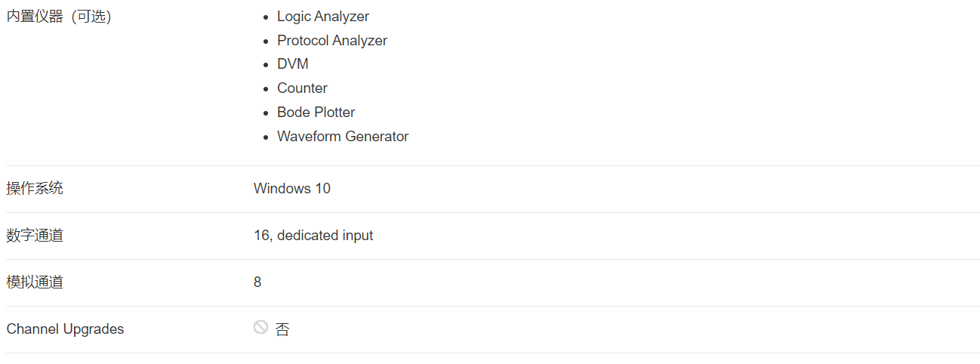Select the Protocol Analyzer list item

pyautogui.click(x=332, y=40)
